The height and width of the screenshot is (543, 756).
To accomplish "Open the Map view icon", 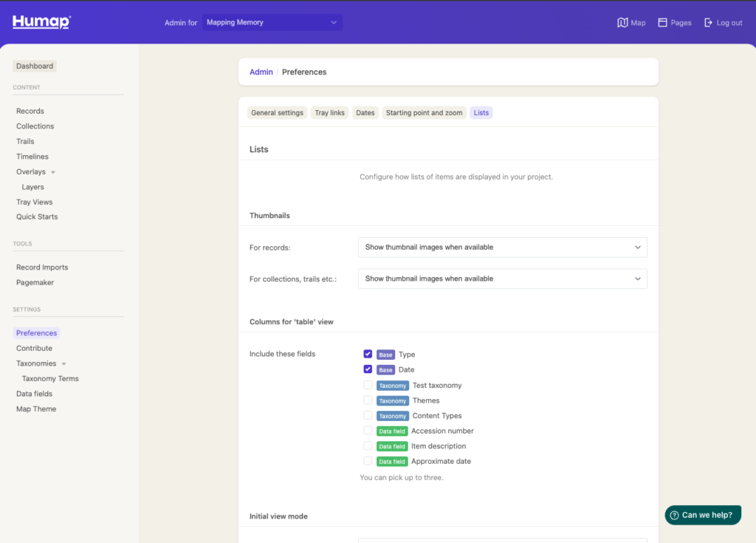I will [622, 23].
